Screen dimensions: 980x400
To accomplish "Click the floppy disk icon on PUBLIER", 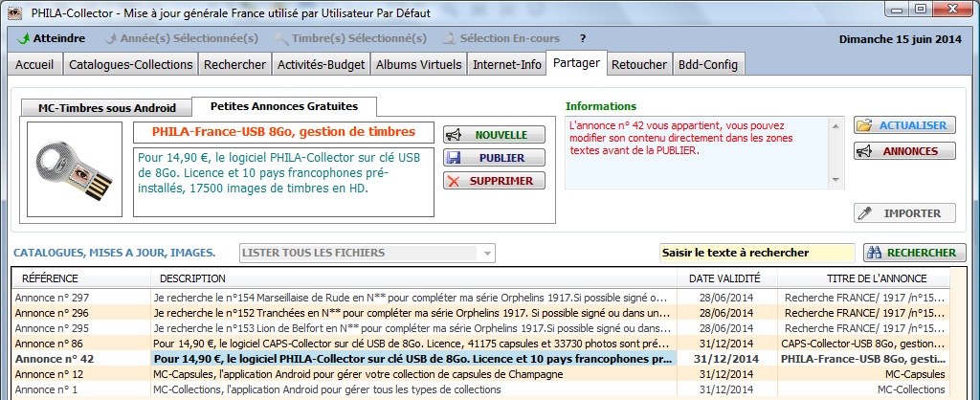I will pyautogui.click(x=454, y=158).
